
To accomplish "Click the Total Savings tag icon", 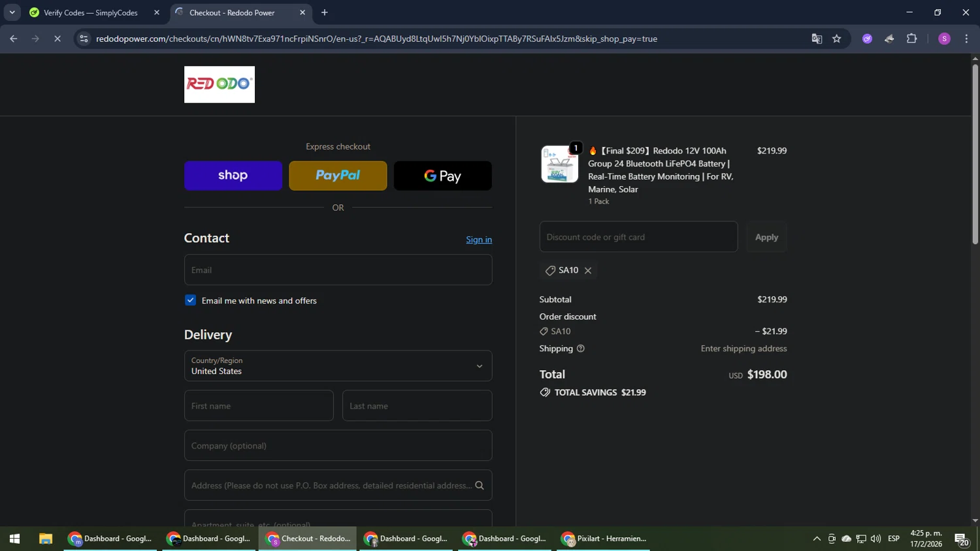I will click(545, 392).
